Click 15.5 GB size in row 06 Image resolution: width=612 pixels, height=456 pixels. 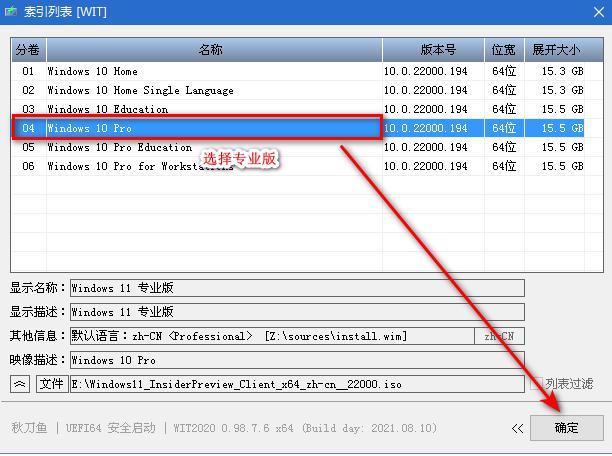[x=562, y=166]
